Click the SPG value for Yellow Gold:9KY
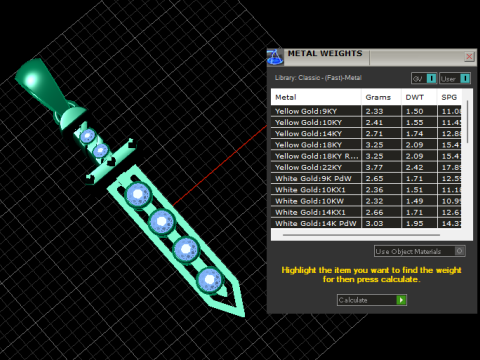Image resolution: width=480 pixels, height=360 pixels. coord(450,111)
